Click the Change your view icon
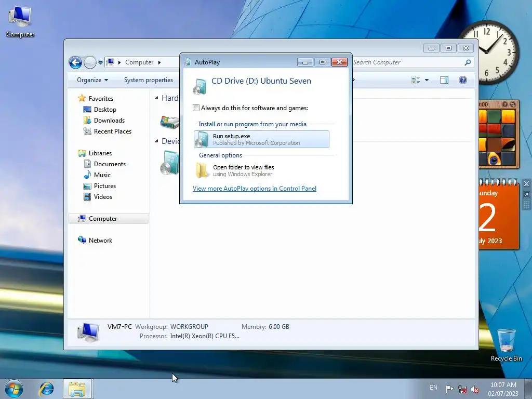 pyautogui.click(x=416, y=80)
